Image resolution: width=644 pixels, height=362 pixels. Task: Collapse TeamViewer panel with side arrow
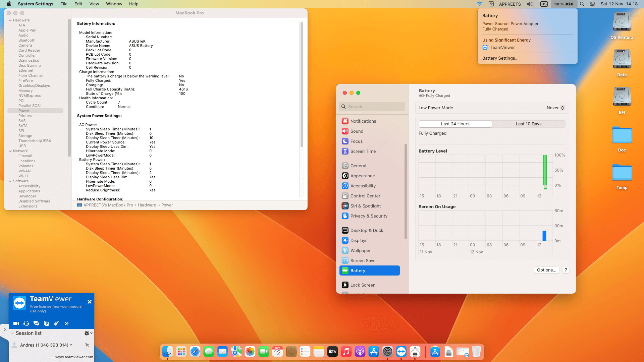click(x=4, y=329)
